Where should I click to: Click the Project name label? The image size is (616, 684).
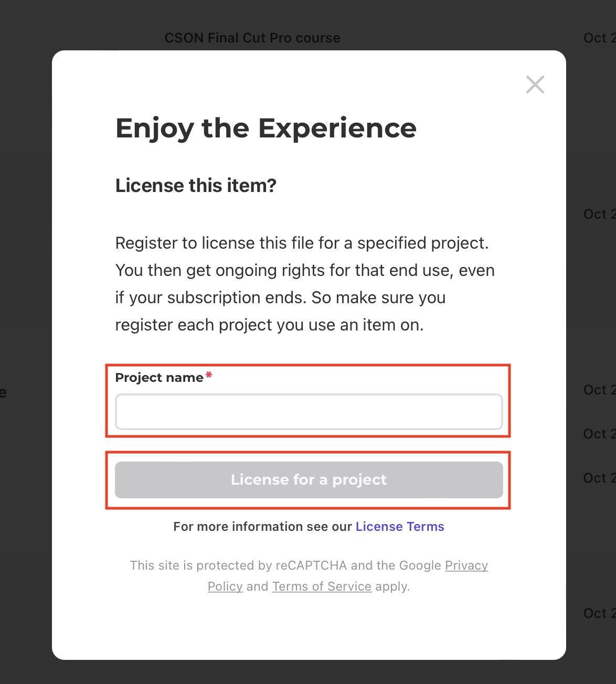159,378
